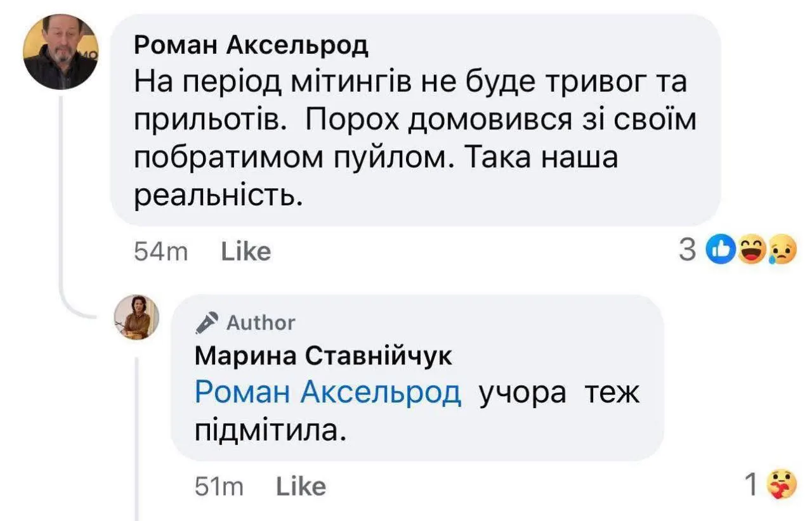The height and width of the screenshot is (521, 812).
Task: Click the 51m timestamp
Action: (218, 486)
